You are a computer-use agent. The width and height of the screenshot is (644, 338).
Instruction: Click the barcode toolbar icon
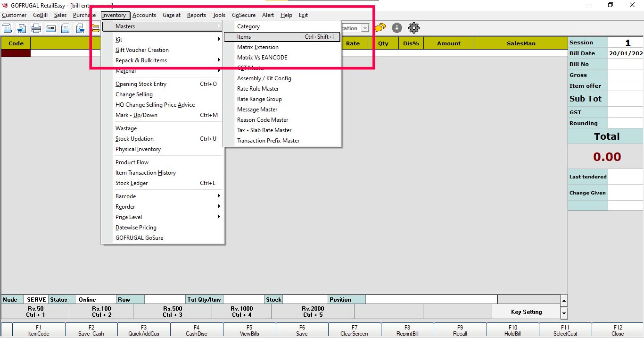51,28
